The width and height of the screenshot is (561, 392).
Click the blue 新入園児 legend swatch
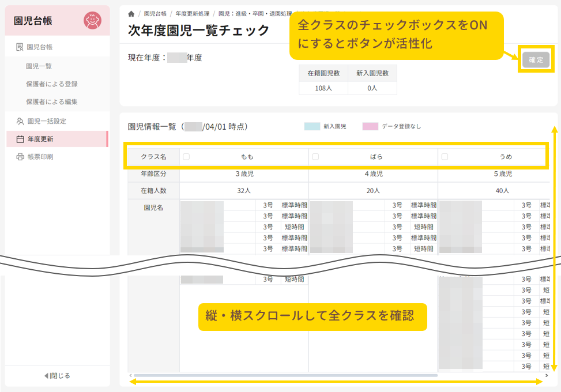pyautogui.click(x=312, y=126)
